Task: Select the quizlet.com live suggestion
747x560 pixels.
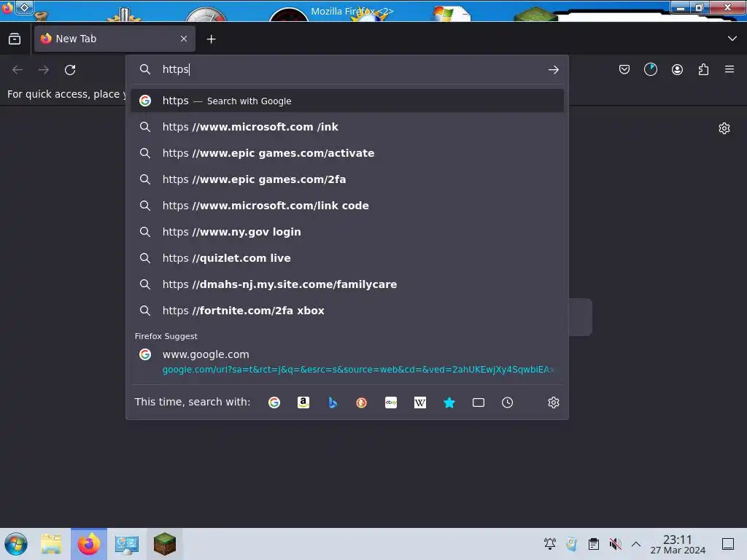Action: (x=347, y=257)
